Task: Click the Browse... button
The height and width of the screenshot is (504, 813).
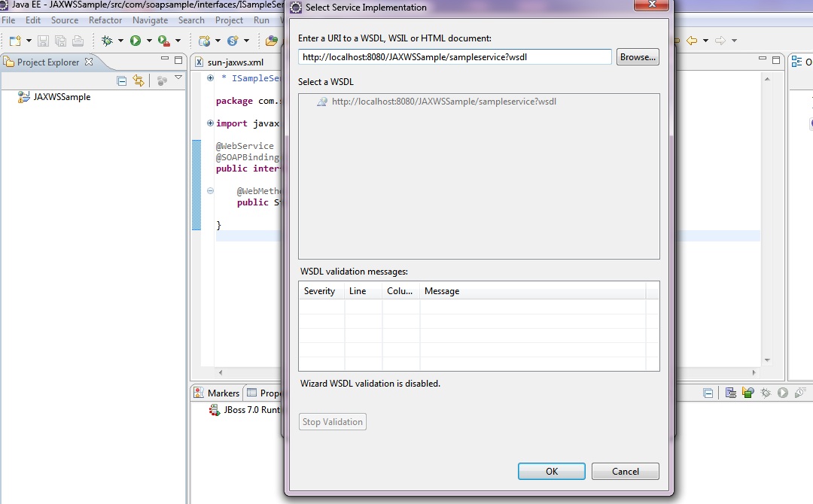Action: [x=638, y=57]
